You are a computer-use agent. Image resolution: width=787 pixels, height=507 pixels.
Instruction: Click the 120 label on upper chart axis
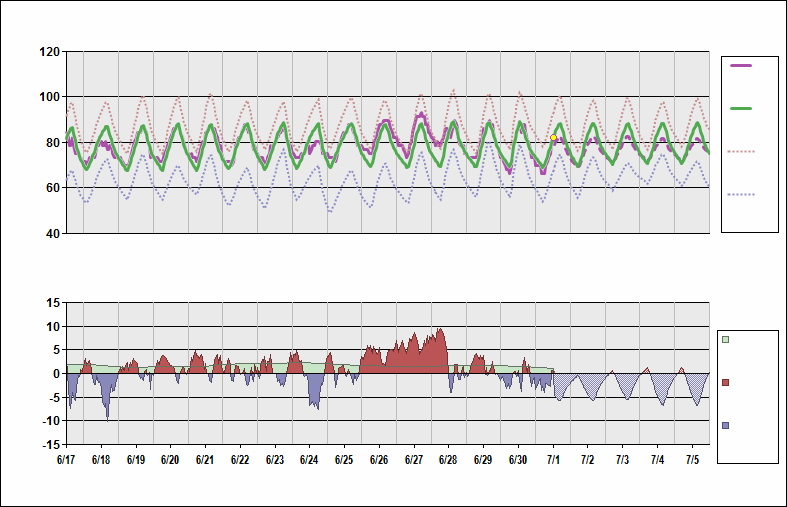pyautogui.click(x=47, y=51)
